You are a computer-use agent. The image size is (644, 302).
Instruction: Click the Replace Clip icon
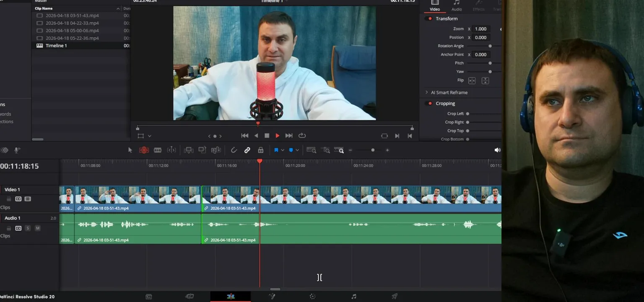pyautogui.click(x=216, y=150)
